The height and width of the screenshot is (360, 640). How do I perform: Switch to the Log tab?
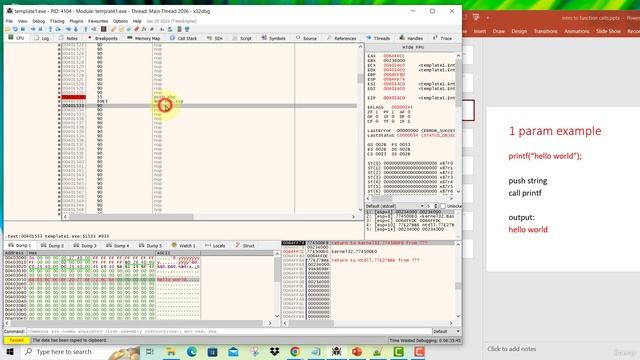42,38
